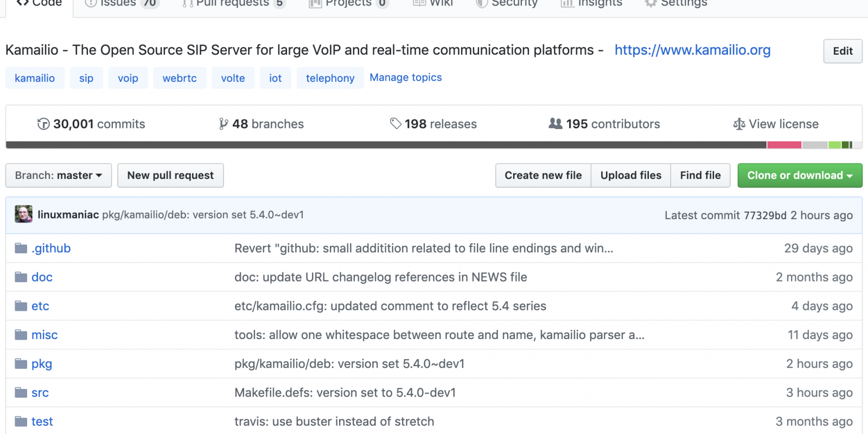This screenshot has width=868, height=434.
Task: Click the branches fork icon
Action: click(224, 124)
